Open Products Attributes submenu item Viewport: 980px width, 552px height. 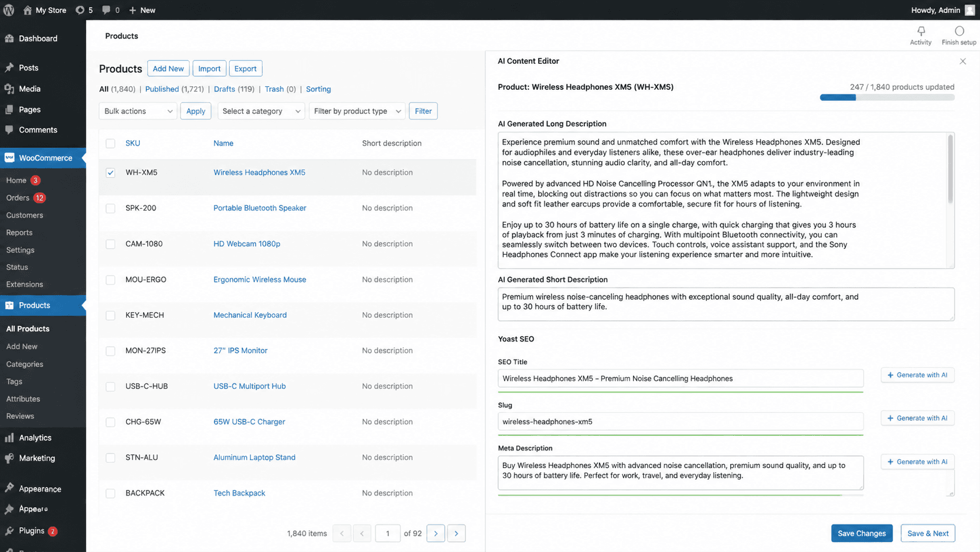[23, 399]
